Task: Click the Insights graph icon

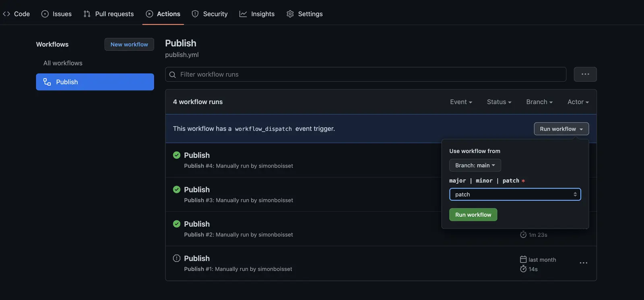Action: coord(243,14)
